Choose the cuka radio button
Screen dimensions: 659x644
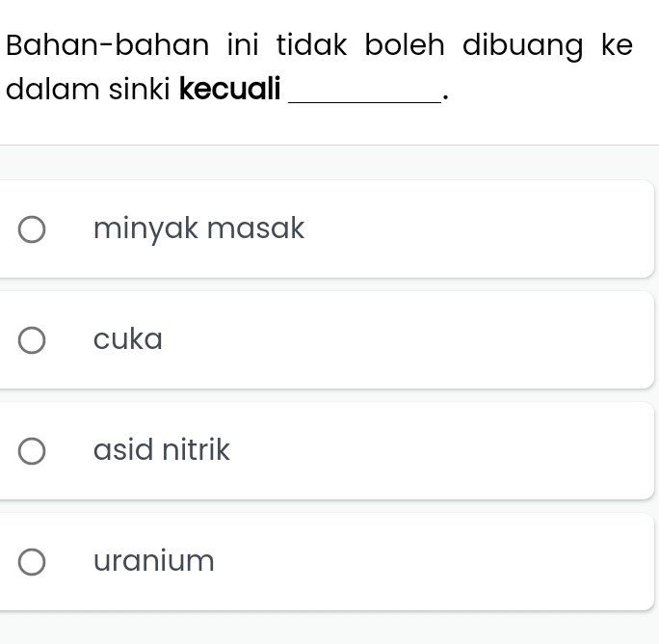pyautogui.click(x=32, y=340)
